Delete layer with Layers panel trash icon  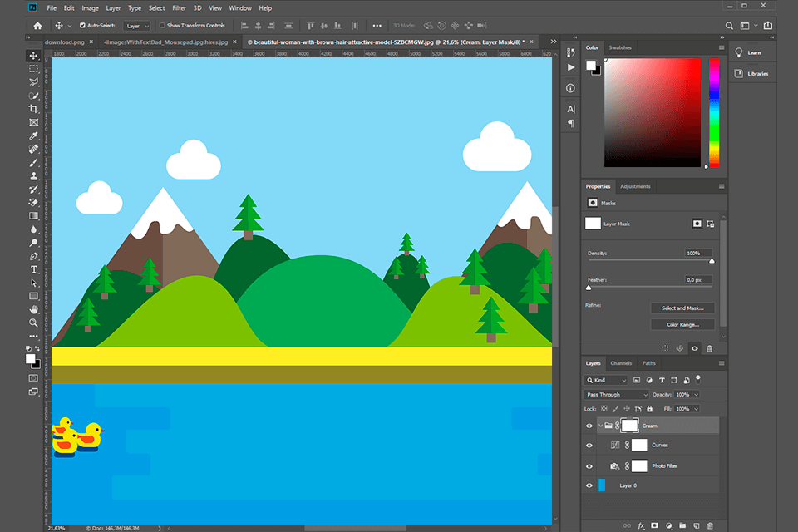[x=711, y=526]
